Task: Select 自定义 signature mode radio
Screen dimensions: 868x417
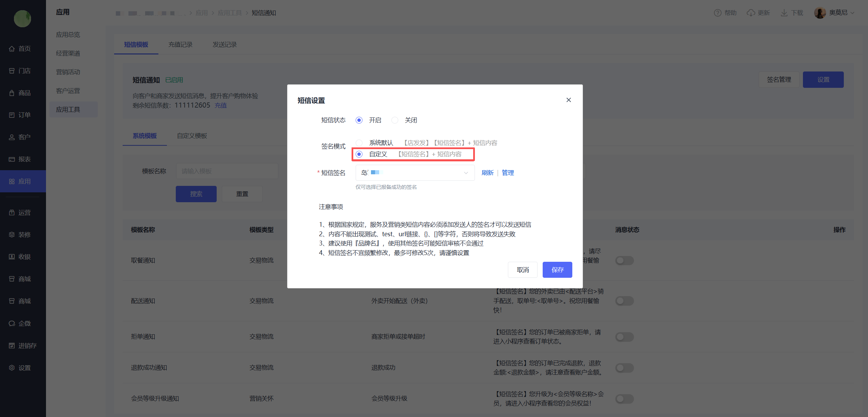Action: [x=359, y=154]
